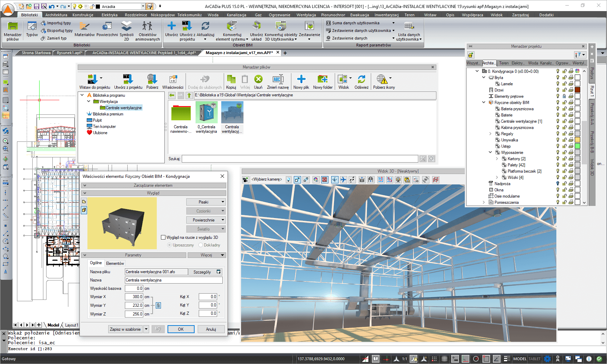Click Utwórz z projektu in file manager

pos(128,82)
